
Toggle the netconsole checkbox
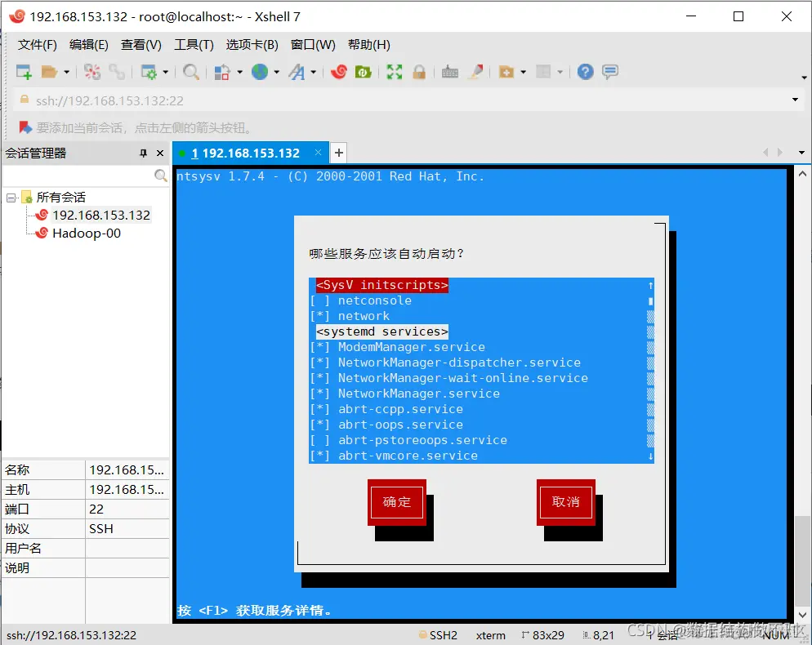tap(319, 300)
